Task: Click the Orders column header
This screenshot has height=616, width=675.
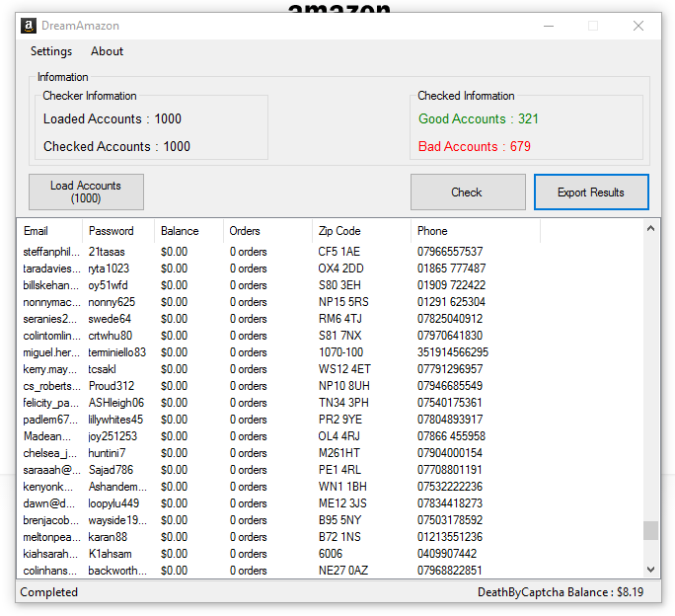Action: (267, 231)
